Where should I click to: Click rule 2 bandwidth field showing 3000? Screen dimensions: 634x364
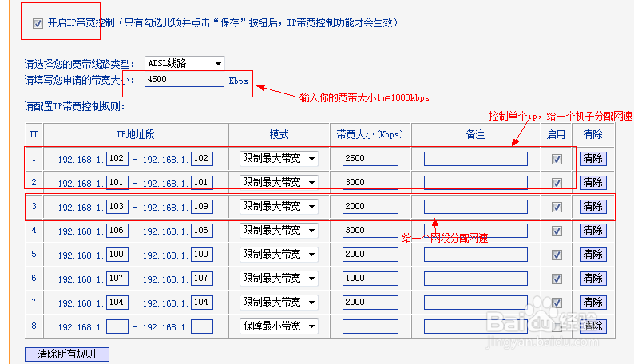tap(370, 183)
